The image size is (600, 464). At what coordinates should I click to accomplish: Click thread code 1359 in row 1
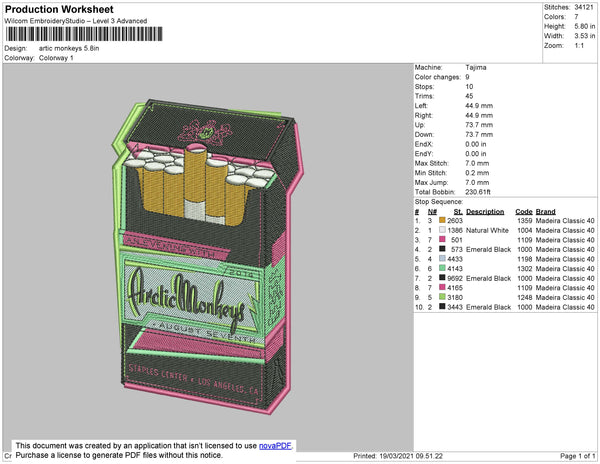pos(525,221)
